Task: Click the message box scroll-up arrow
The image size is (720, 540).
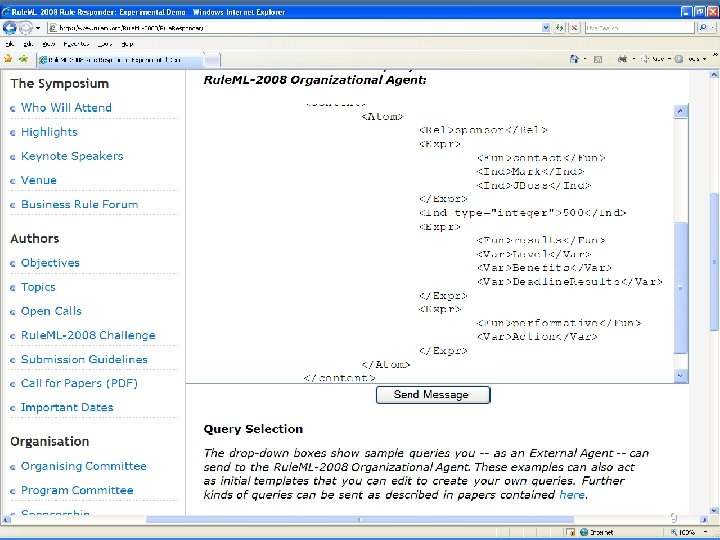Action: tap(681, 111)
